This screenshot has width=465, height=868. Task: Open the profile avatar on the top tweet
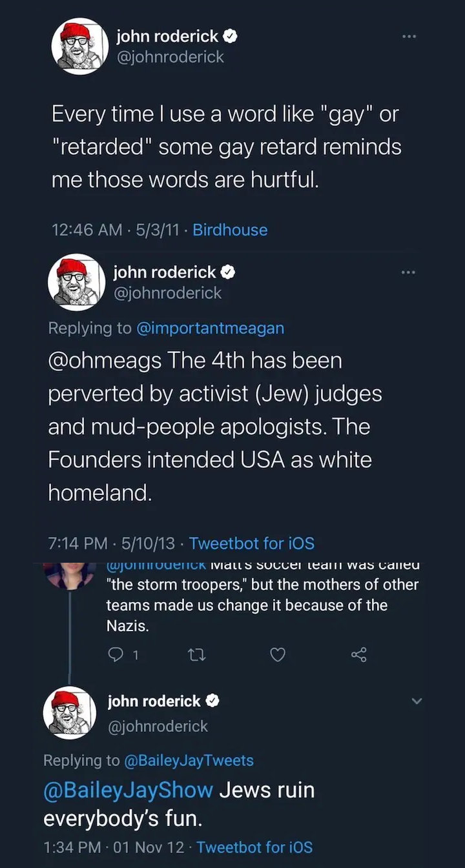click(78, 46)
